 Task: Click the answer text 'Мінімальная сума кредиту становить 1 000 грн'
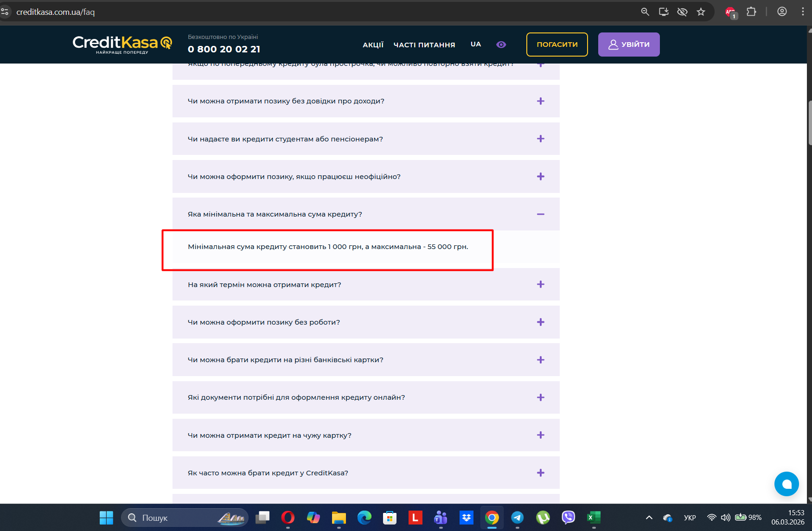pyautogui.click(x=275, y=247)
